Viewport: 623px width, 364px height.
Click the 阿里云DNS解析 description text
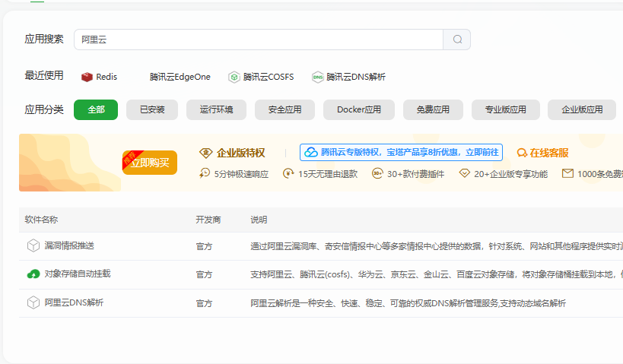[x=408, y=304]
